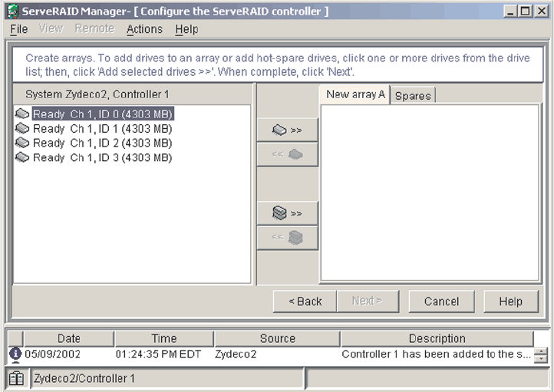Click 'System Zydeco2, Controller 1' heading
The height and width of the screenshot is (392, 554).
97,94
